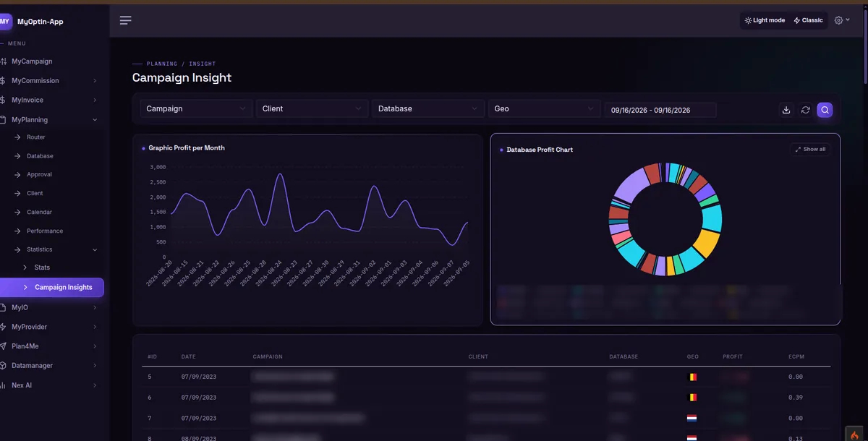Click the Netherlands flag in row 7

(x=692, y=418)
